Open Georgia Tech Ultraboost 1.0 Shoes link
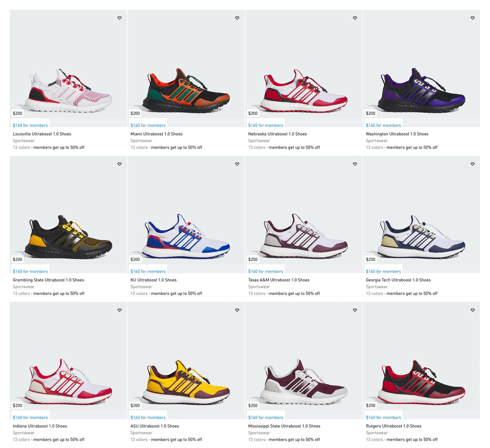Viewport: 490px width, 448px height. click(x=398, y=280)
